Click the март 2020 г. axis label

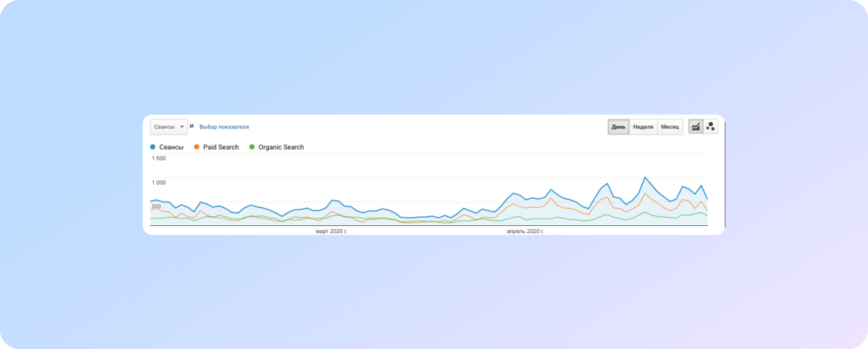331,232
